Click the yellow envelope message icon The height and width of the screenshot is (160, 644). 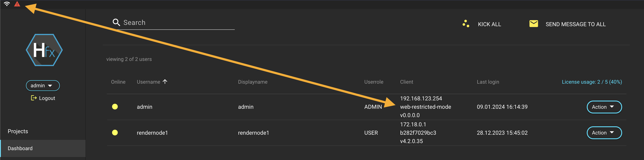(x=534, y=24)
